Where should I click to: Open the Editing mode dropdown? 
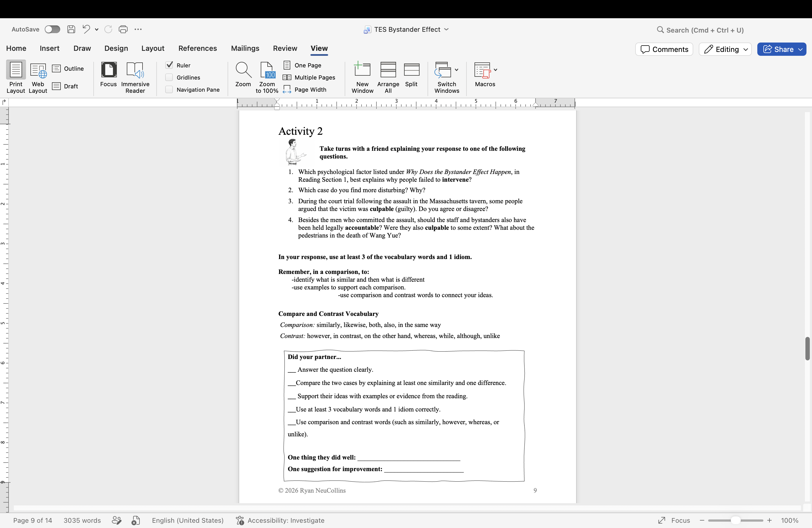pyautogui.click(x=725, y=49)
